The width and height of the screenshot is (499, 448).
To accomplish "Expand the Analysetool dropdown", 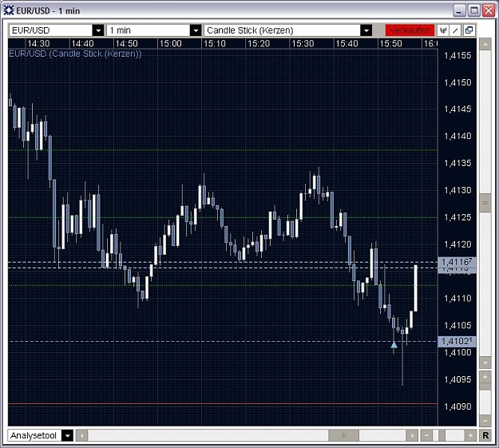I will [x=68, y=435].
